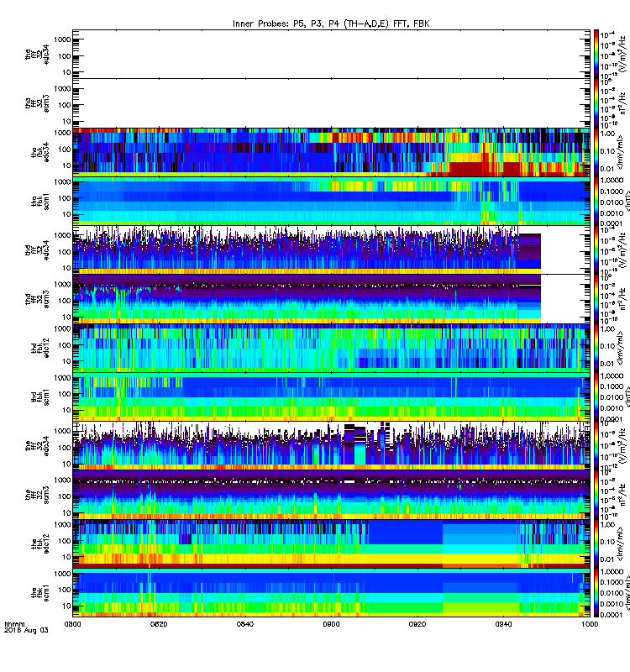This screenshot has height=672, width=630.
Task: Click the color bar beside the tha fbk scm1 panel
Action: click(596, 202)
